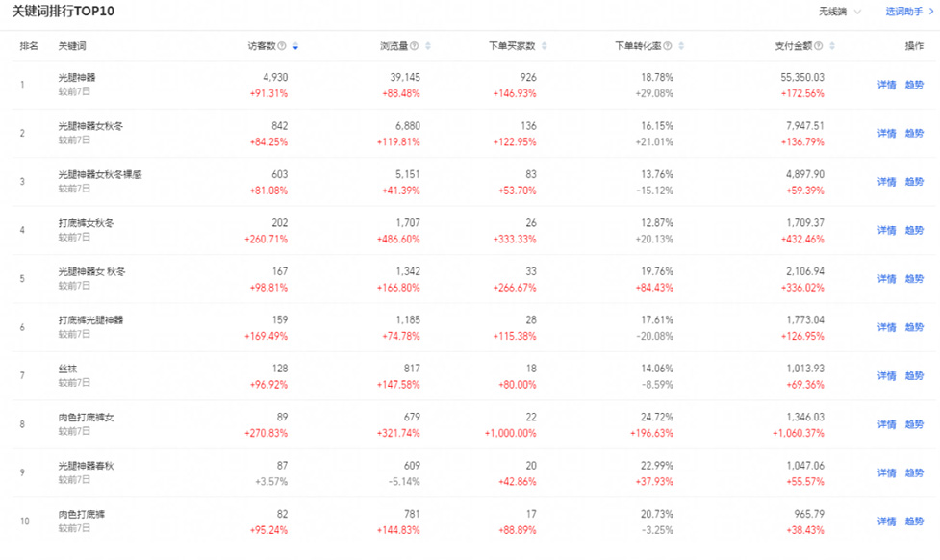Open the 选词助手 link
This screenshot has width=940, height=560.
pos(902,12)
